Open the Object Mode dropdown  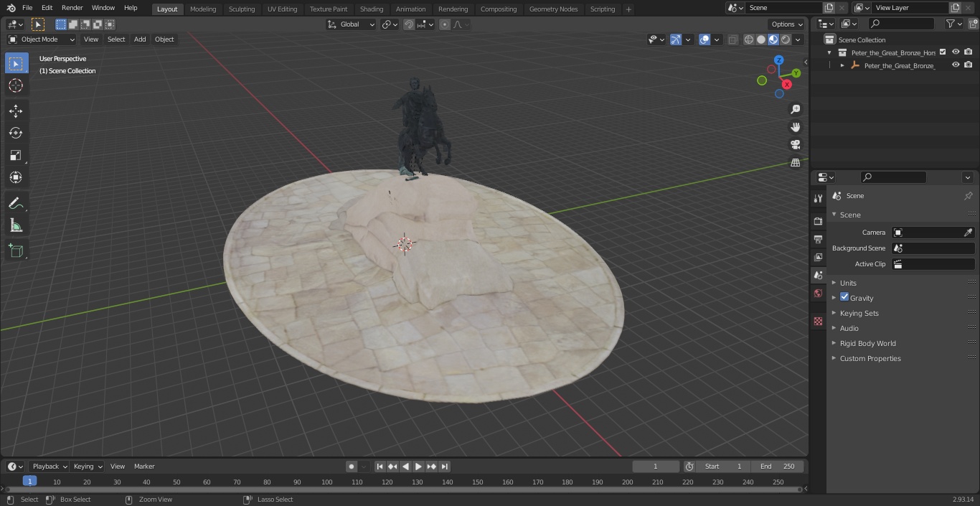[x=42, y=39]
